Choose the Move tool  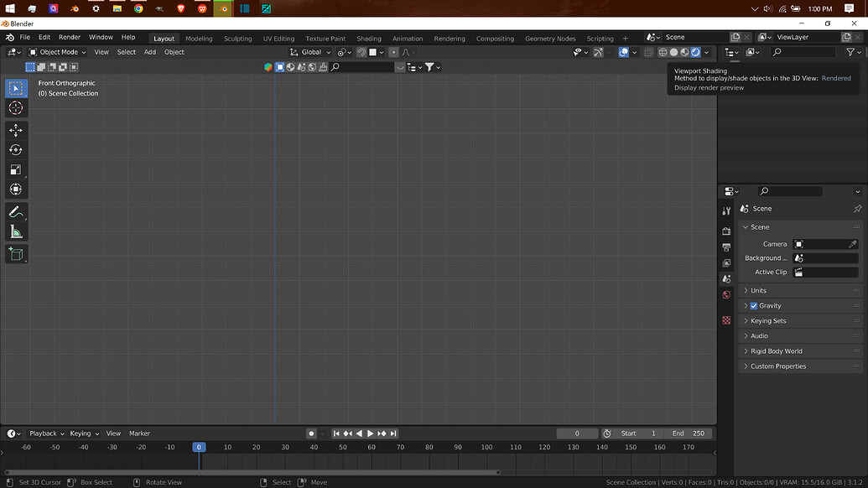(x=16, y=130)
